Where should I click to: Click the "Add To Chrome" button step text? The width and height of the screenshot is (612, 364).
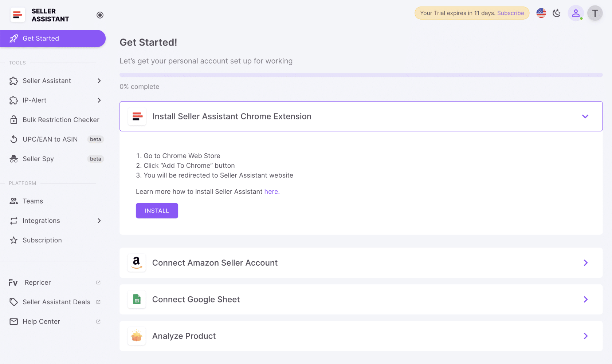click(x=189, y=166)
